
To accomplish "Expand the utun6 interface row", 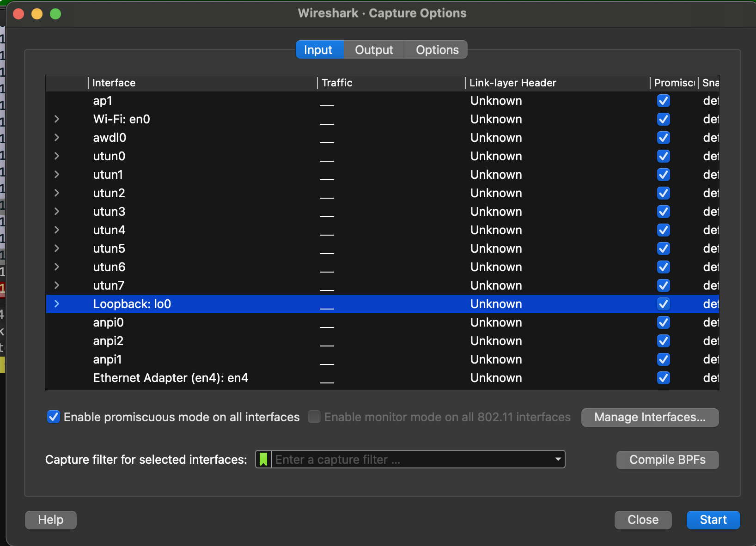I will (57, 267).
